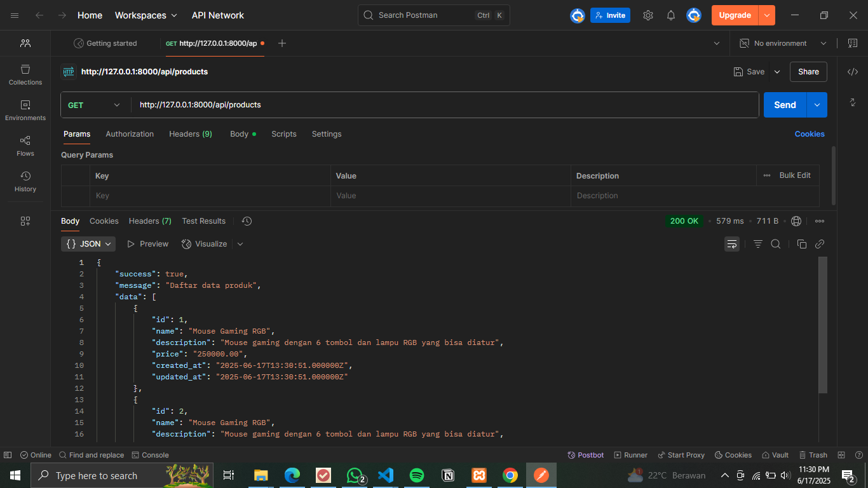Collapse the data array at line 4
The height and width of the screenshot is (488, 868).
tap(90, 297)
